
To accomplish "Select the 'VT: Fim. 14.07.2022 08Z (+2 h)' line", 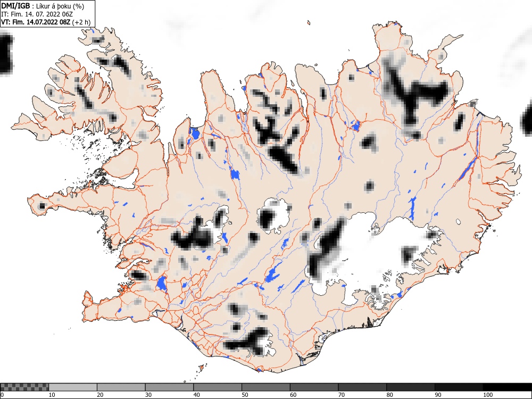I will tap(46, 22).
